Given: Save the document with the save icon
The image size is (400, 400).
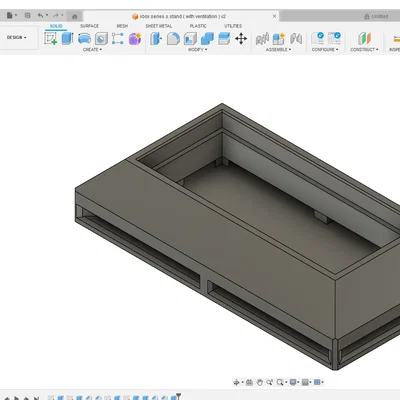Looking at the screenshot, I should 28,15.
